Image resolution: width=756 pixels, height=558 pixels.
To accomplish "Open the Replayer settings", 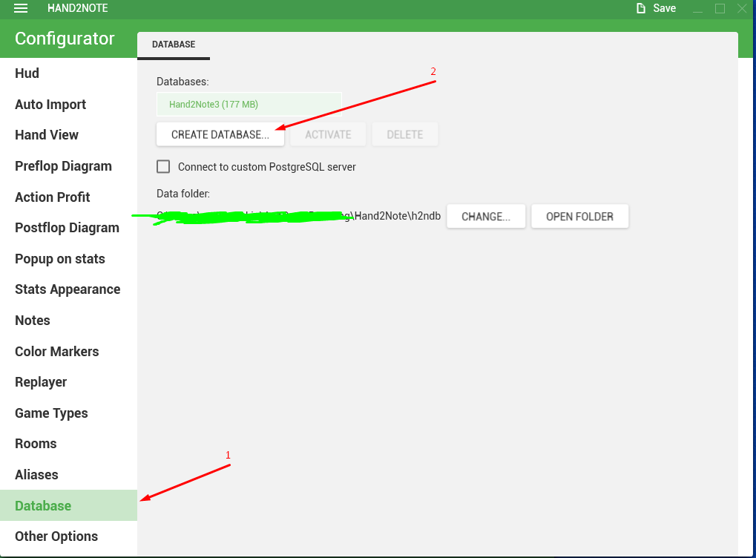I will (41, 382).
